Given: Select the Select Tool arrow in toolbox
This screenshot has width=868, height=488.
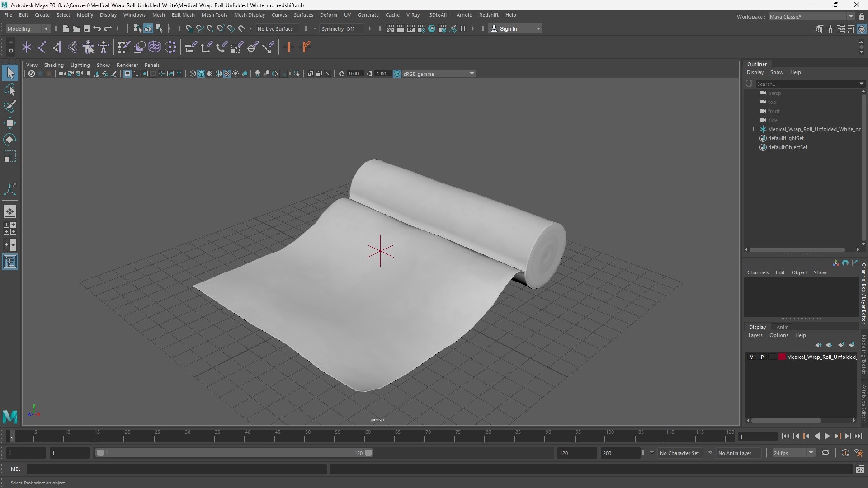Looking at the screenshot, I should pyautogui.click(x=10, y=73).
